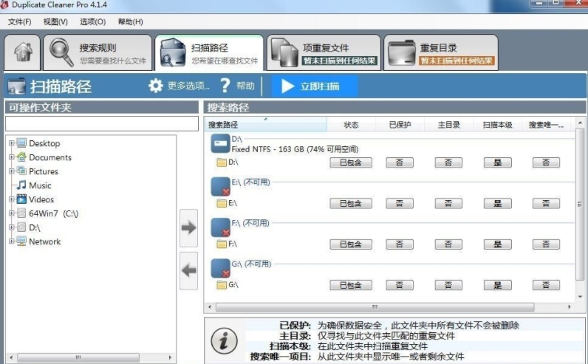Screen dimensions: 588x364
Task: Click the question mark help icon
Action: (x=225, y=86)
